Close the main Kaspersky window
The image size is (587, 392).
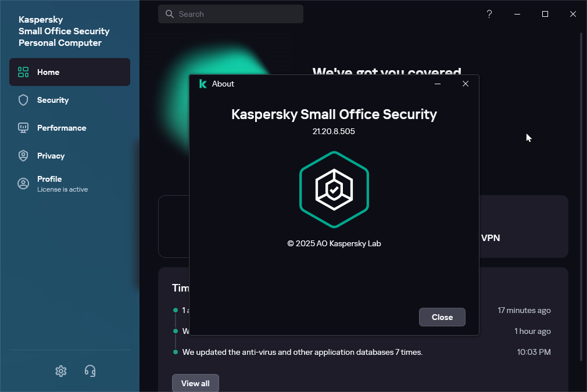pyautogui.click(x=573, y=14)
